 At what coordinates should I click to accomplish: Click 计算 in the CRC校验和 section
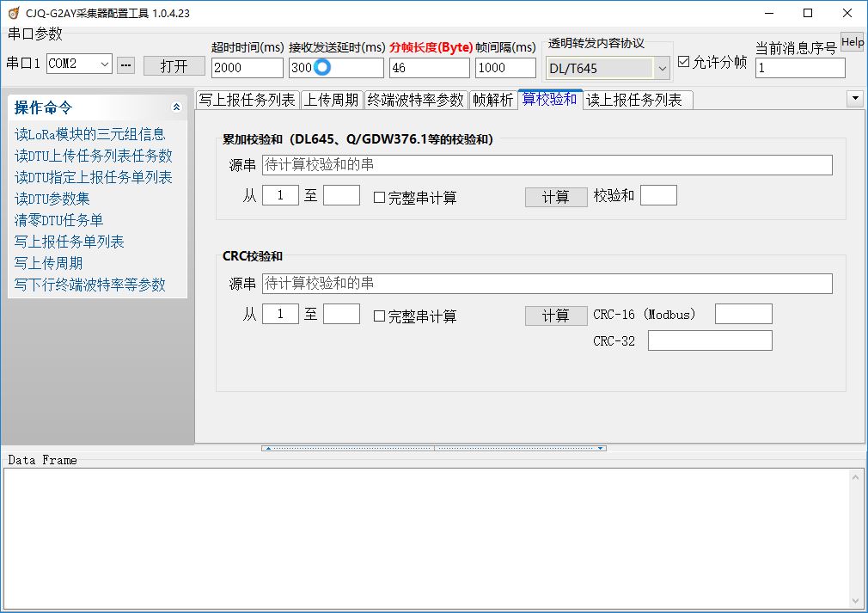[555, 316]
